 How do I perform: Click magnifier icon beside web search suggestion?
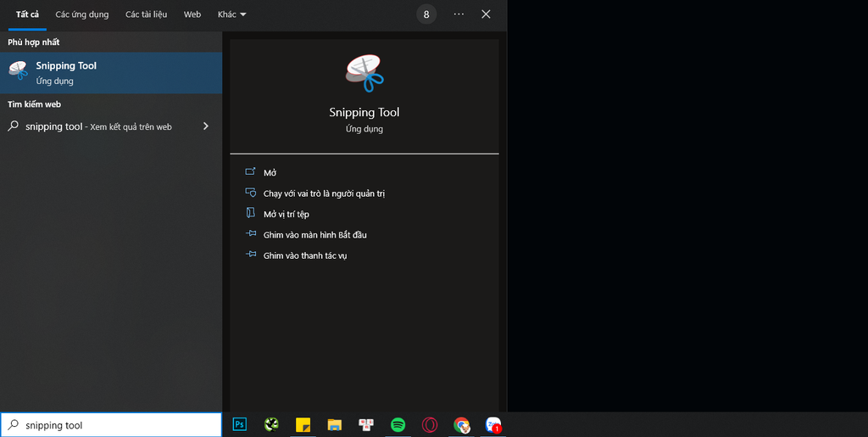[x=14, y=126]
